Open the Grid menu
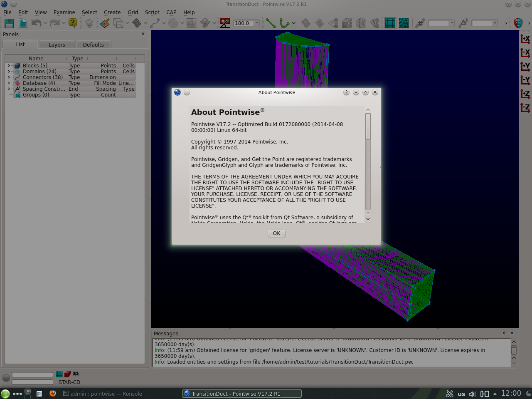Screen dimensions: 532x399 (133, 12)
